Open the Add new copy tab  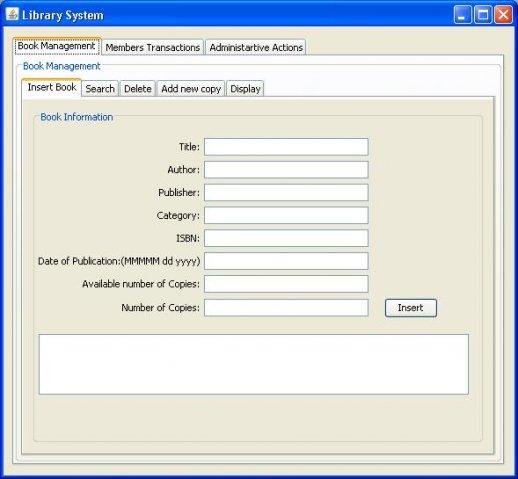click(191, 89)
